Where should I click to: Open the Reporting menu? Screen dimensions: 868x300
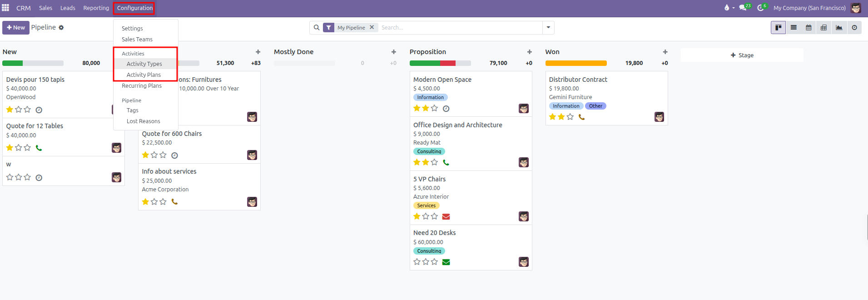tap(96, 8)
